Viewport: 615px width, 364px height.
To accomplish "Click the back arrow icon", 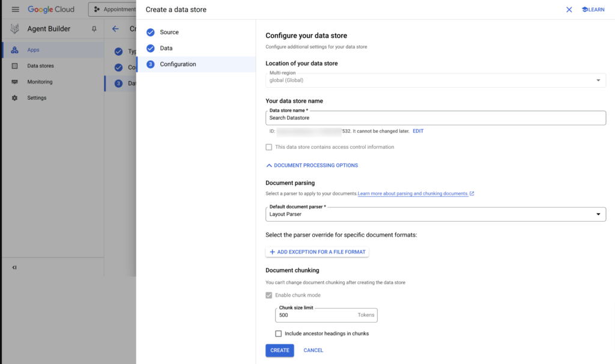I will coord(115,29).
